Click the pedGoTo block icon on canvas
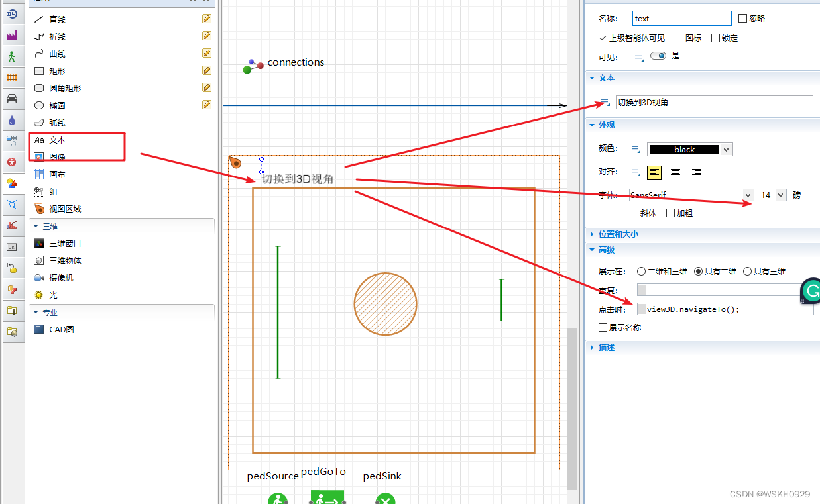This screenshot has height=504, width=820. coord(327,497)
